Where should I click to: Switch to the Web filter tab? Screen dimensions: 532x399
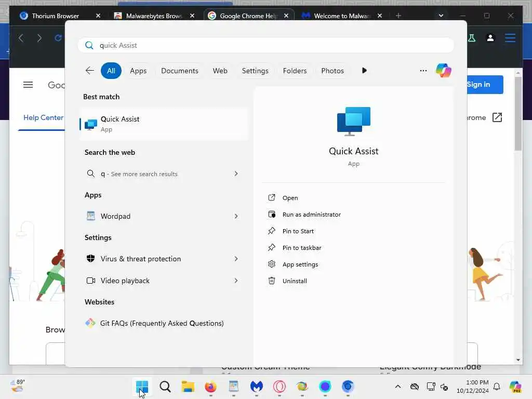(x=220, y=71)
